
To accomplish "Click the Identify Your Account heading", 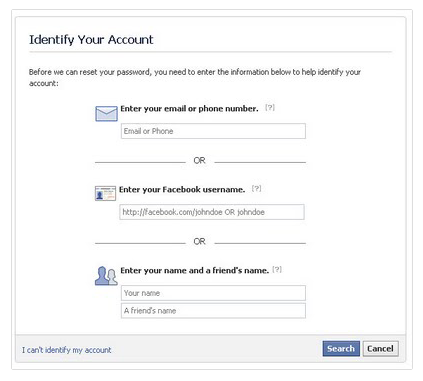I will coord(91,40).
